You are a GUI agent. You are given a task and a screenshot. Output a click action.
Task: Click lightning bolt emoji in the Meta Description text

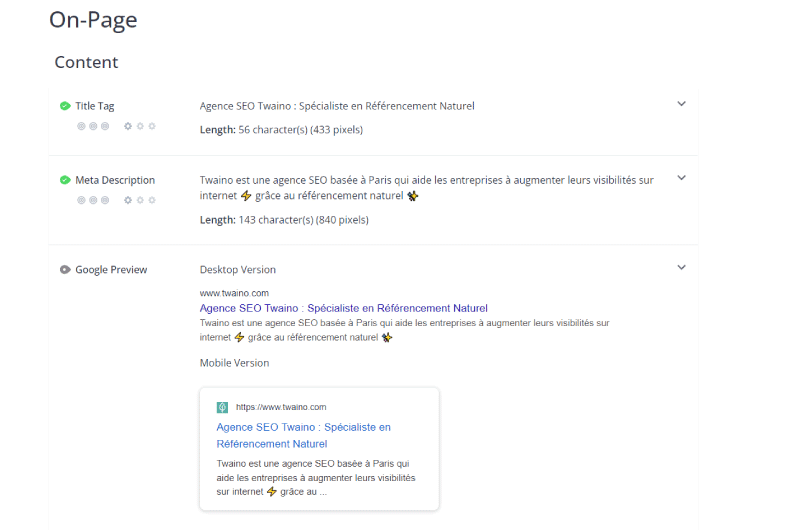tap(246, 196)
